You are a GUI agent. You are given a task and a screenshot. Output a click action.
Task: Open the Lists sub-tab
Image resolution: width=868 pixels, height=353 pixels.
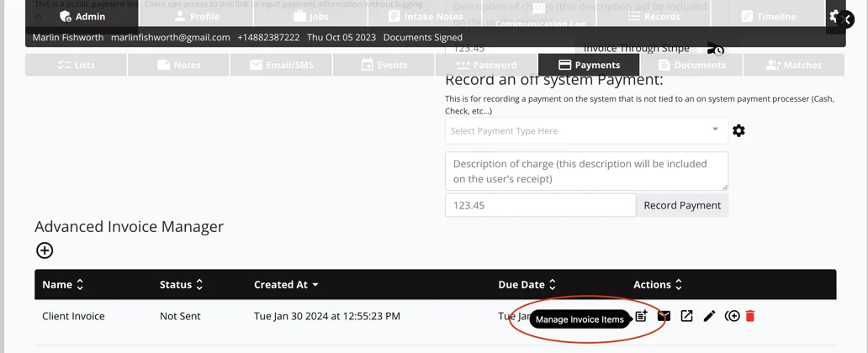click(76, 65)
